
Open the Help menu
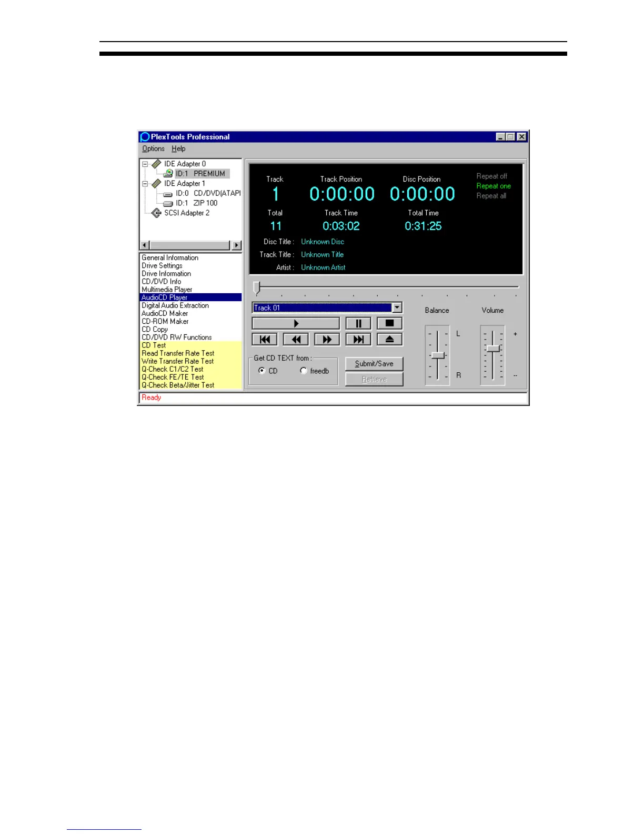[x=178, y=149]
